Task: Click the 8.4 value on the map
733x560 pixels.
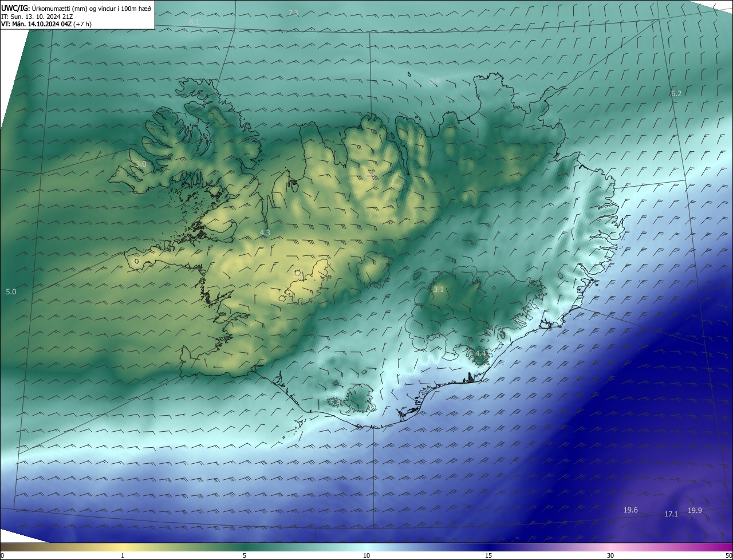Action: click(435, 82)
